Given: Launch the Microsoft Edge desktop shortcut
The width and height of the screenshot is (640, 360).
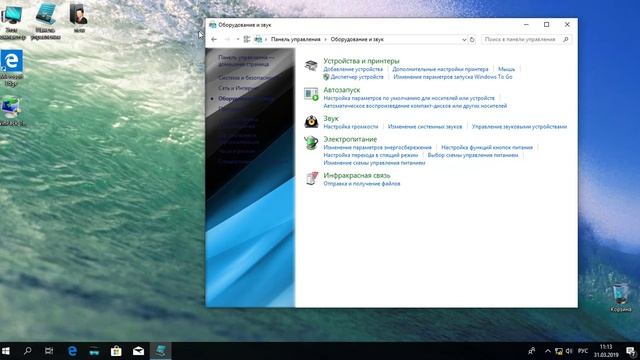Looking at the screenshot, I should (x=11, y=68).
